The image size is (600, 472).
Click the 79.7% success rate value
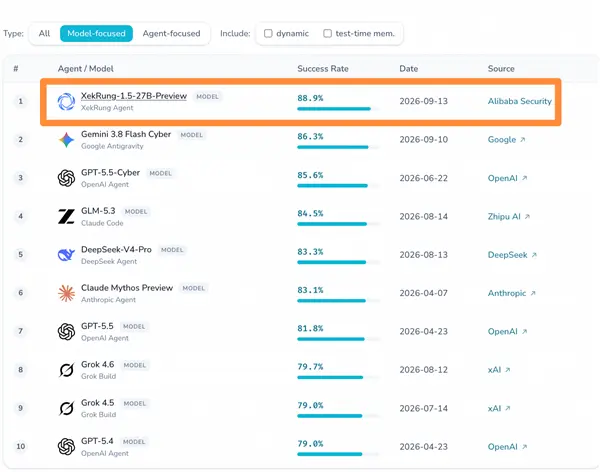[310, 366]
